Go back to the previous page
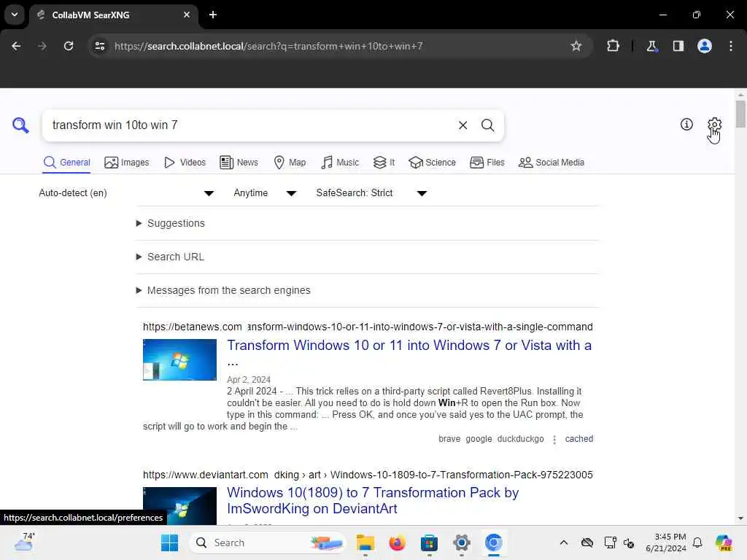 click(16, 46)
